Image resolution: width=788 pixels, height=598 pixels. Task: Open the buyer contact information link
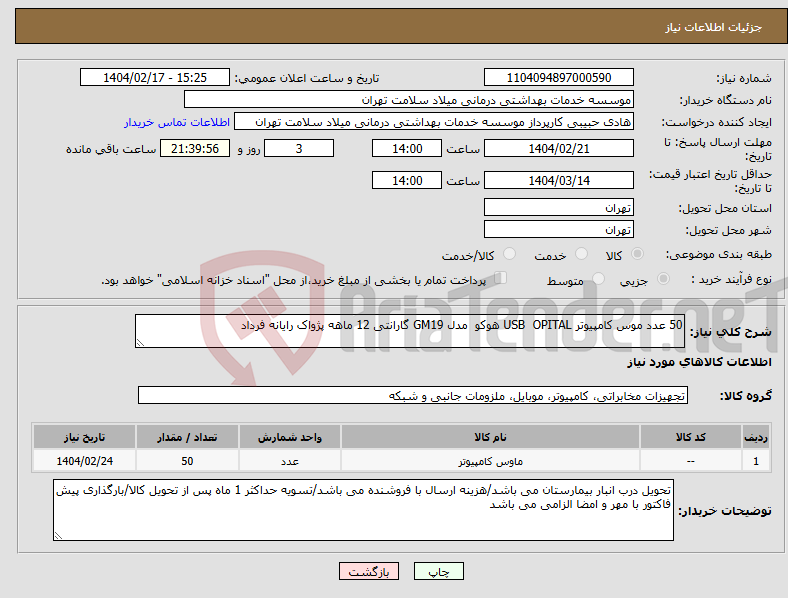177,122
